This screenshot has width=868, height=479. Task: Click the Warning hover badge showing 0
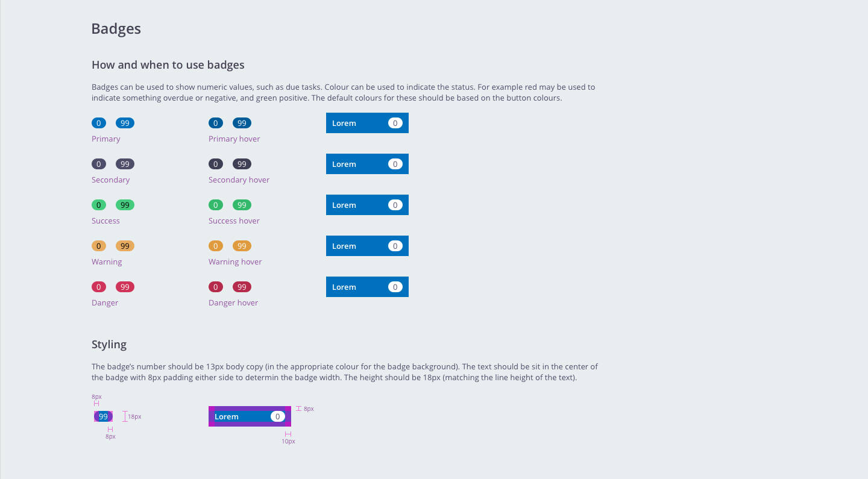(x=216, y=246)
